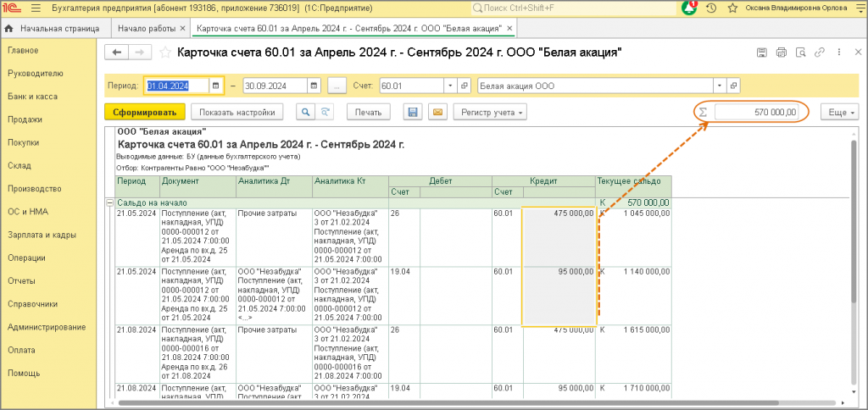Open the Помощь section
The width and height of the screenshot is (868, 410).
pos(24,373)
